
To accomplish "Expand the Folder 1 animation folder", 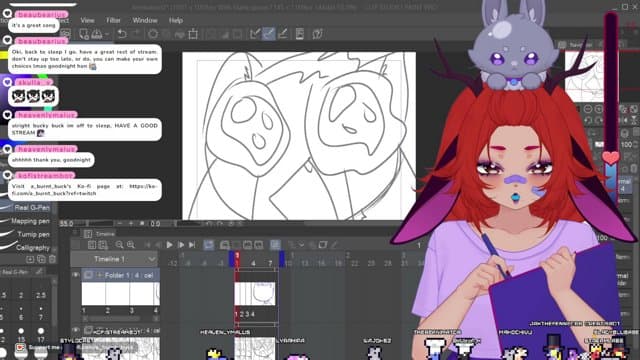I will [x=99, y=276].
